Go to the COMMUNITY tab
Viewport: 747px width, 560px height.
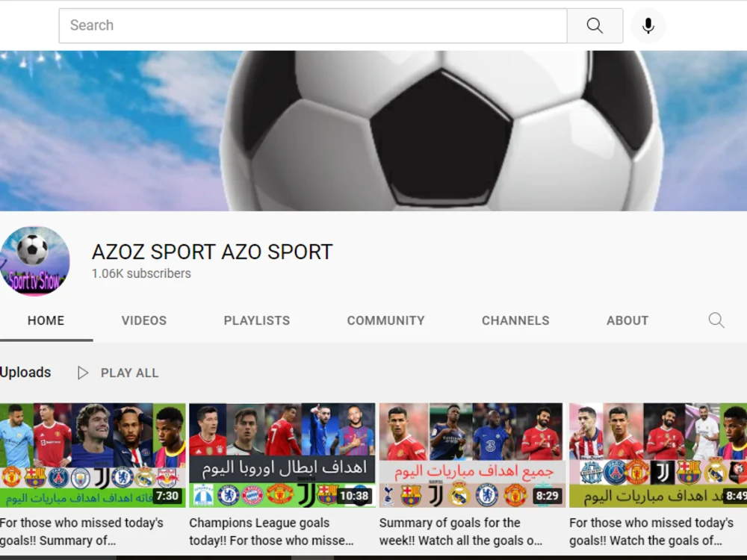click(x=386, y=320)
